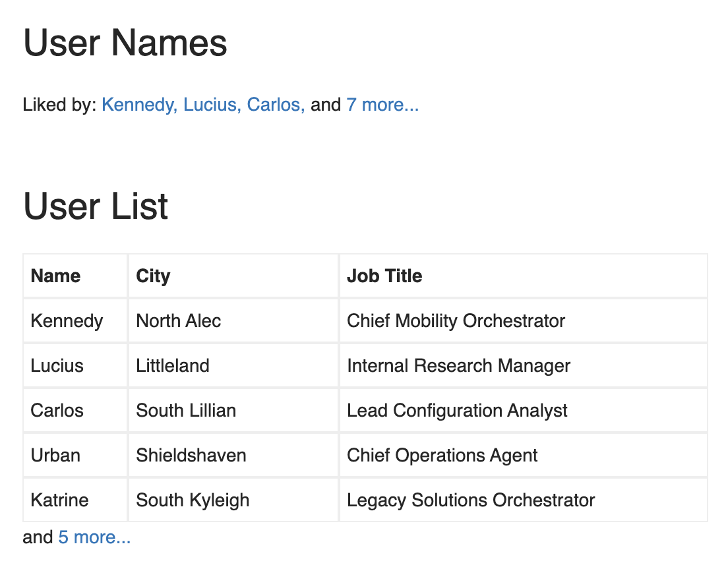This screenshot has width=728, height=567.
Task: Click the Job Title column header
Action: pos(384,276)
